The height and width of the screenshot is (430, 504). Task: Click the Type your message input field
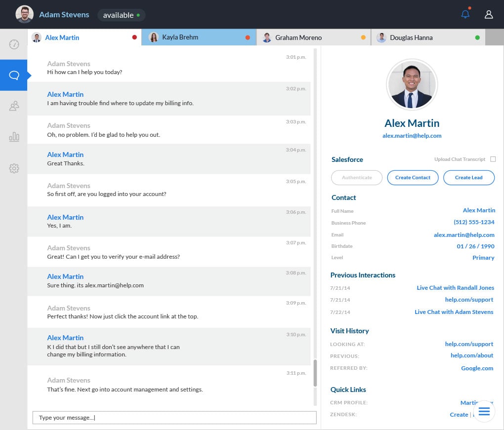[174, 418]
